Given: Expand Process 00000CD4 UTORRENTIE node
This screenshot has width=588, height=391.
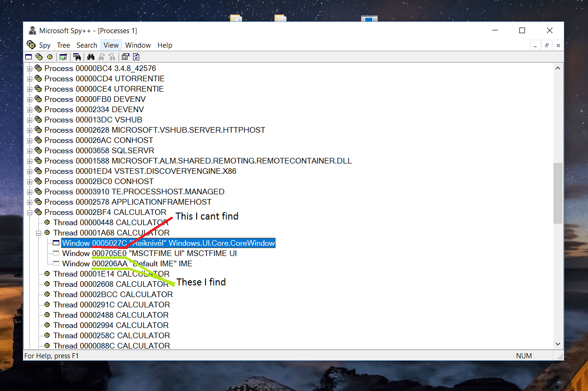Looking at the screenshot, I should pos(30,78).
